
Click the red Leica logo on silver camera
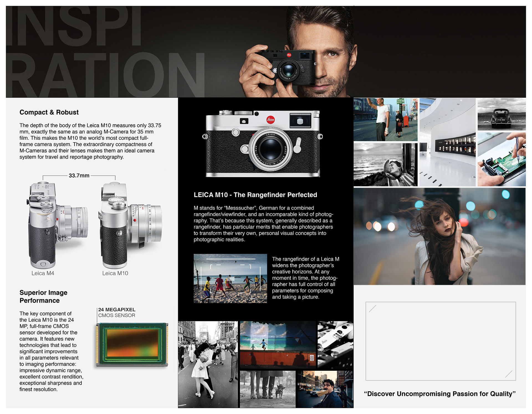(270, 120)
